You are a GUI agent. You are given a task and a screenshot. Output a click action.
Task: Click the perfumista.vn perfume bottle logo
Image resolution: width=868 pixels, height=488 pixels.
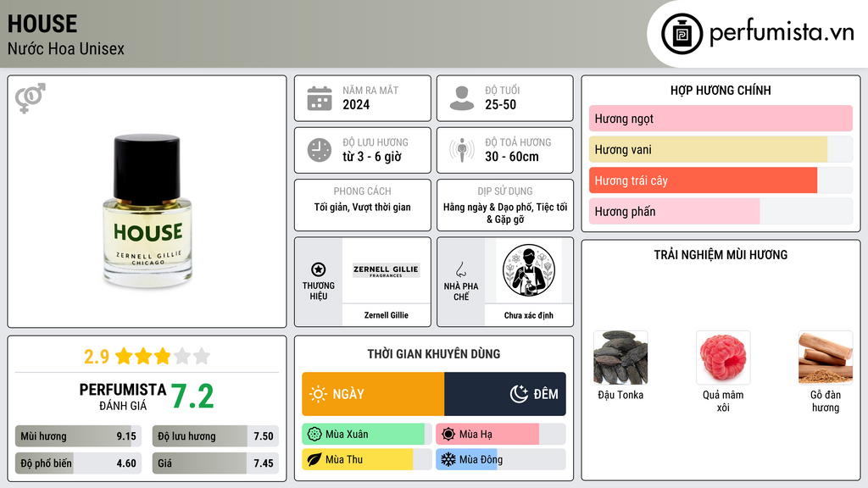pyautogui.click(x=682, y=34)
